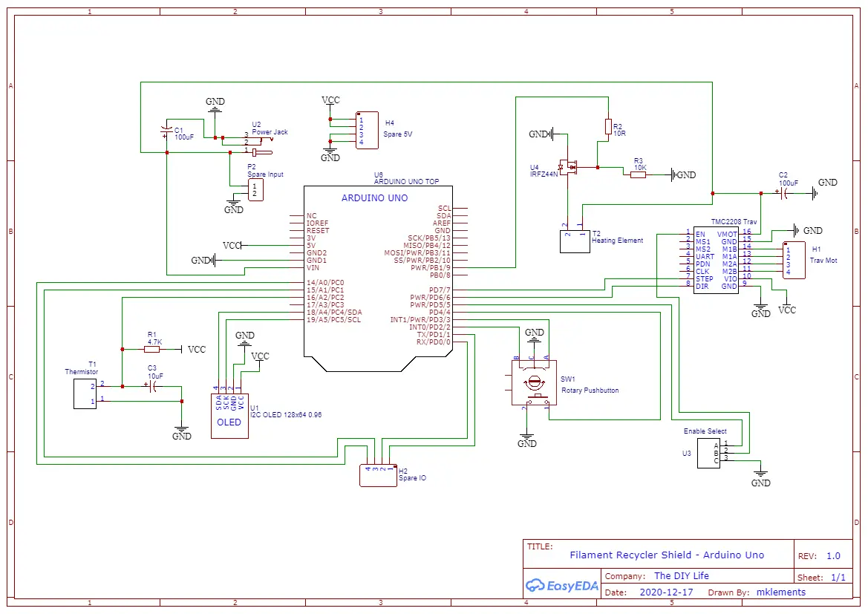This screenshot has width=868, height=614.
Task: Click the T1 Thermistor connector symbol
Action: [85, 393]
